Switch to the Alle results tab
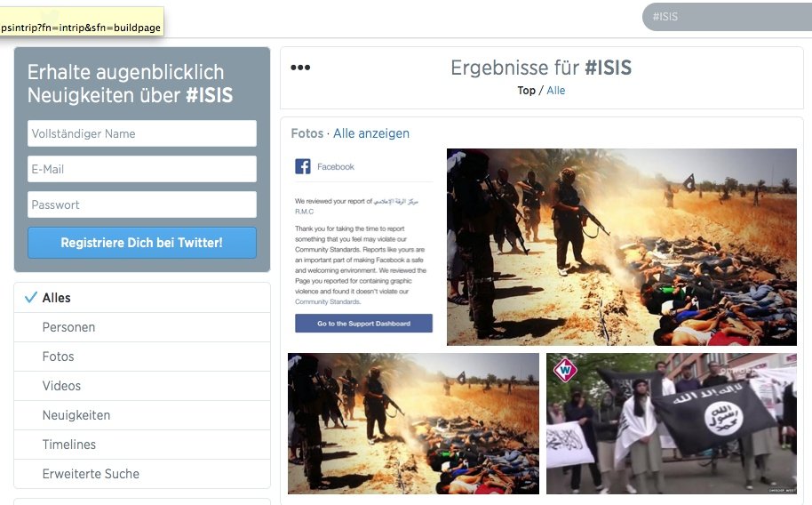This screenshot has height=505, width=812. coord(555,90)
